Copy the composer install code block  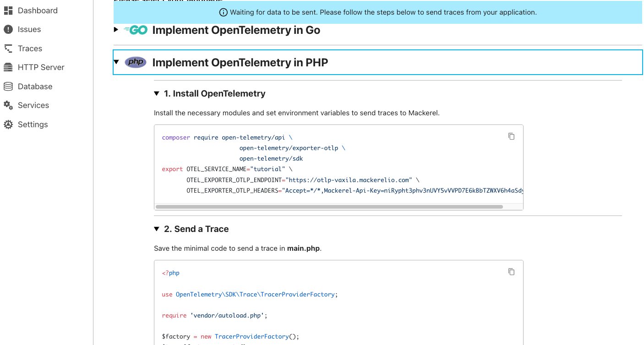(512, 136)
